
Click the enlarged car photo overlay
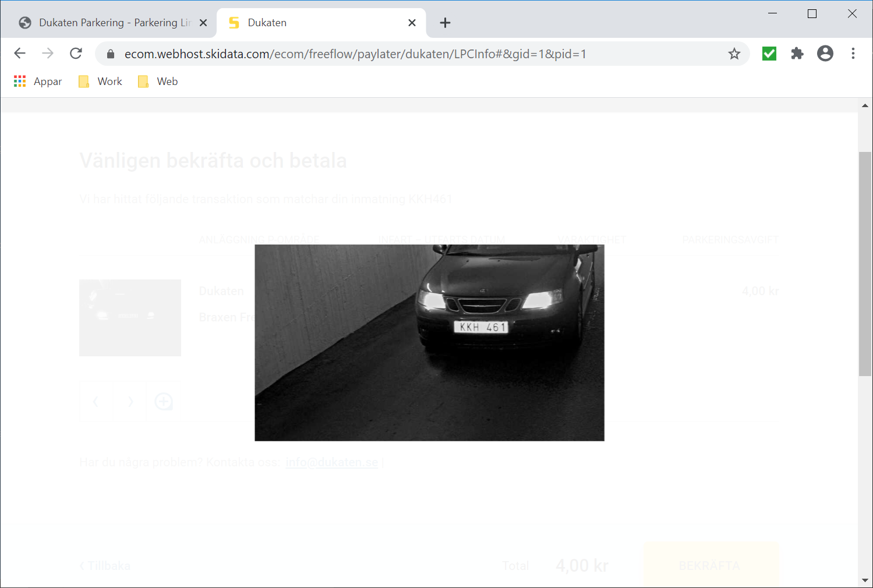click(x=429, y=342)
